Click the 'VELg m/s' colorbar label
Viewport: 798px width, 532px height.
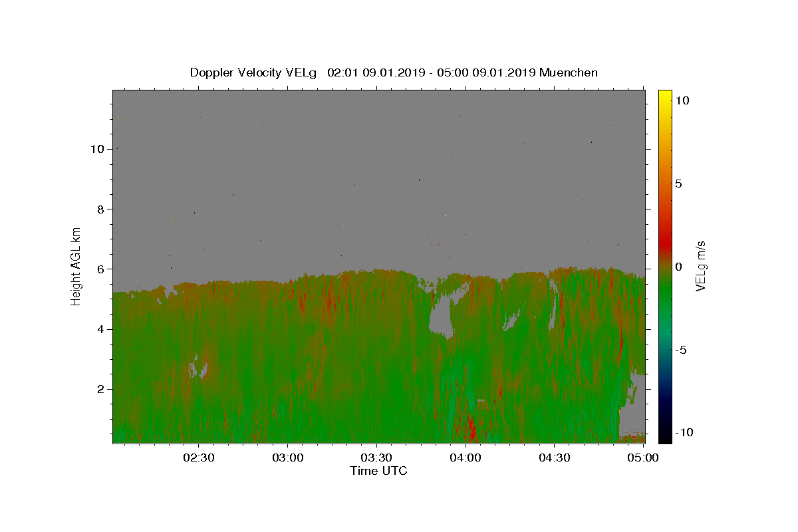point(700,266)
